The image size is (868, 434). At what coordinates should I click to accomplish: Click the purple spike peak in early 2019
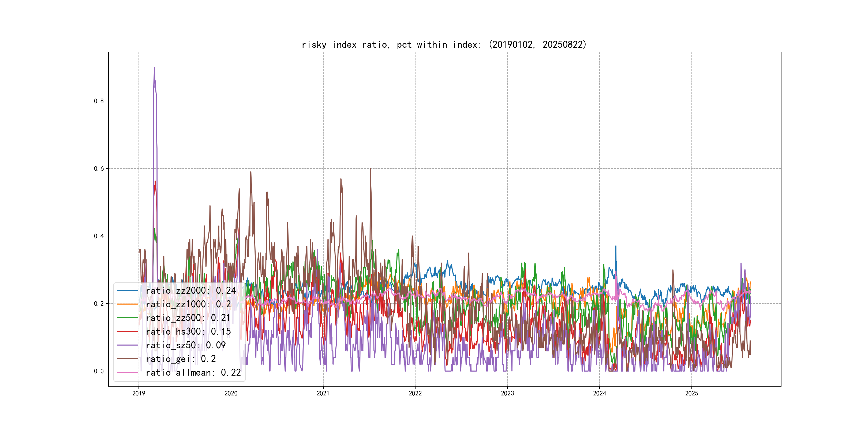[x=154, y=68]
